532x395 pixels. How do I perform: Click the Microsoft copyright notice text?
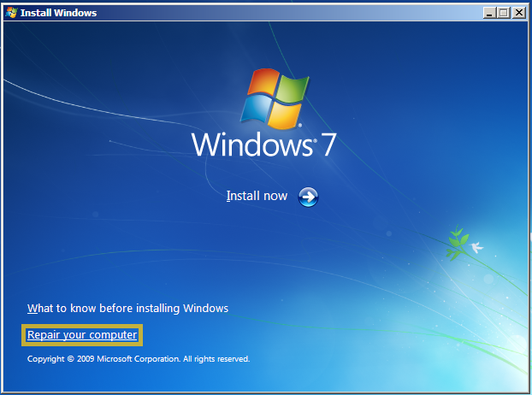click(x=139, y=359)
